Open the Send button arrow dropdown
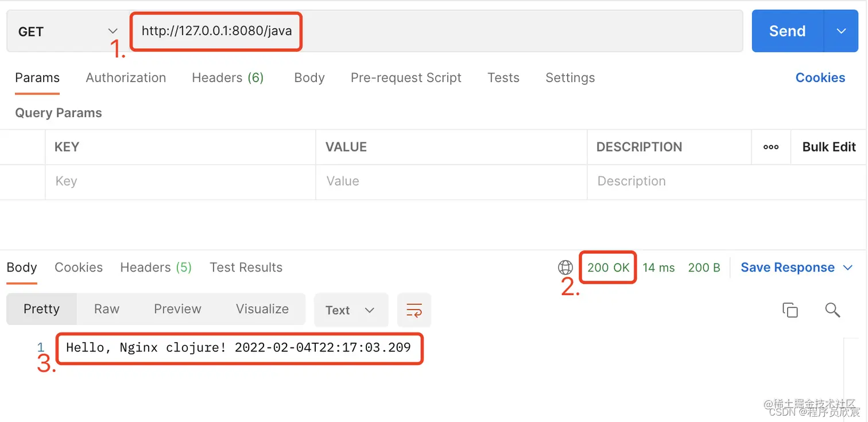868x422 pixels. point(841,31)
